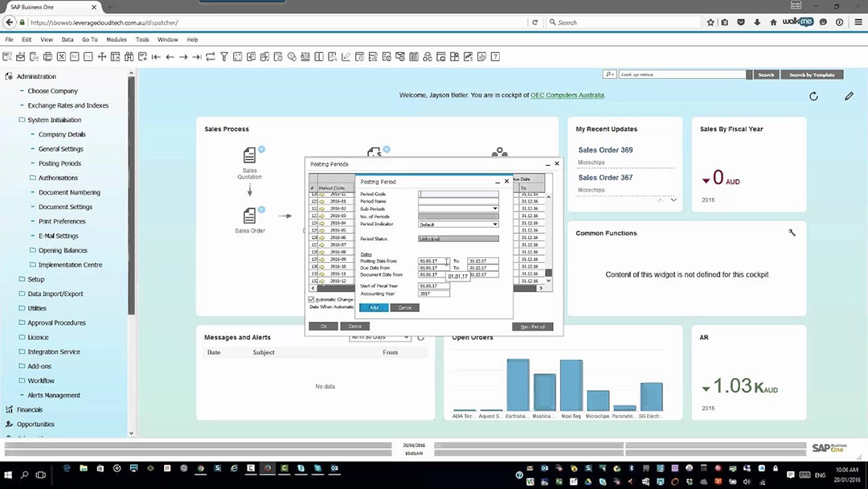The image size is (868, 489).
Task: Go to first data record arrow icon
Action: coord(156,57)
